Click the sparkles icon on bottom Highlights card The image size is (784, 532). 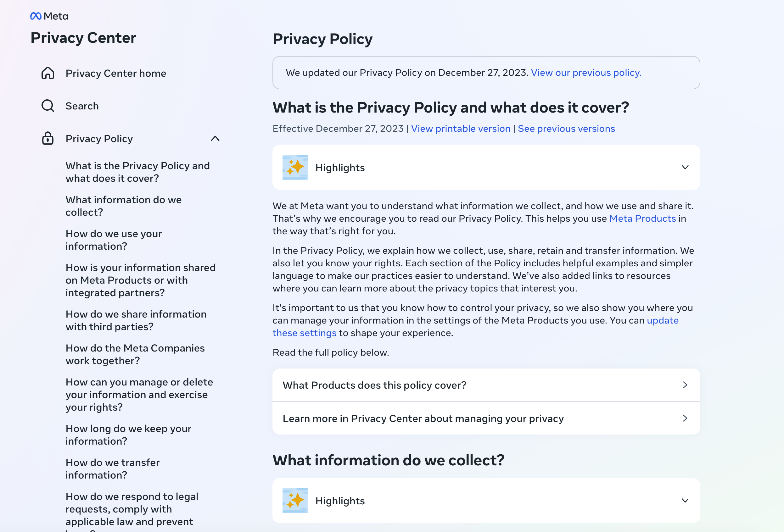(294, 501)
